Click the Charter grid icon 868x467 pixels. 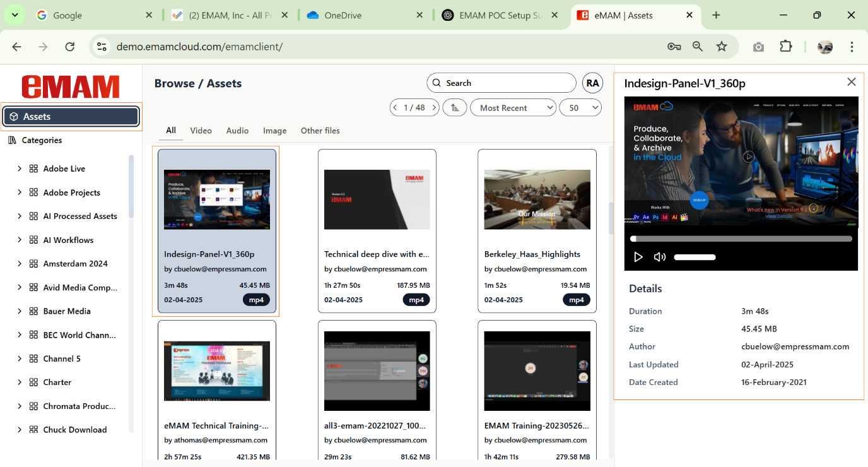[x=34, y=382]
